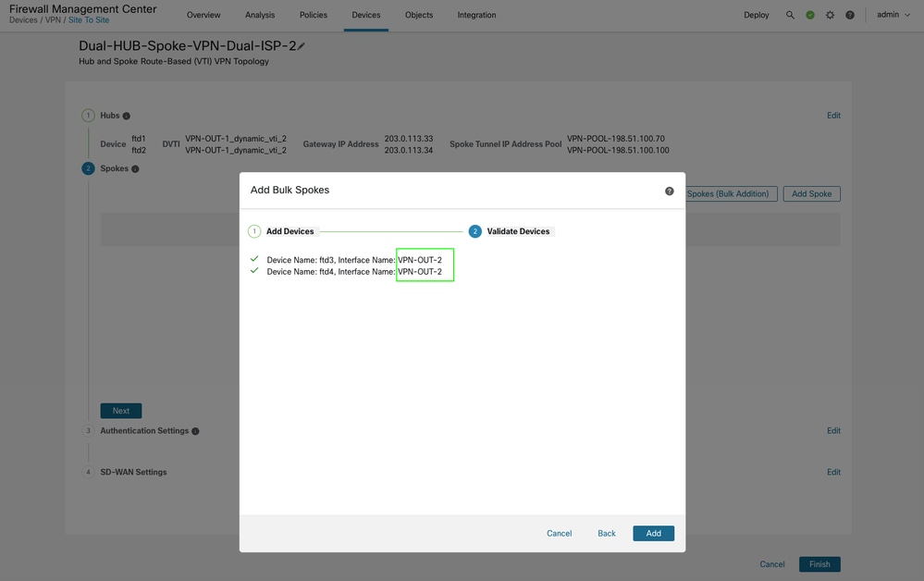Click the Firewall Management Center title
The height and width of the screenshot is (581, 924).
point(83,9)
